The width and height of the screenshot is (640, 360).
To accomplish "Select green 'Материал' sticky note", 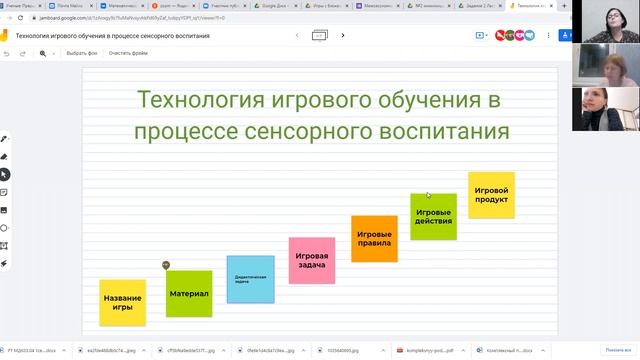I will pyautogui.click(x=189, y=293).
